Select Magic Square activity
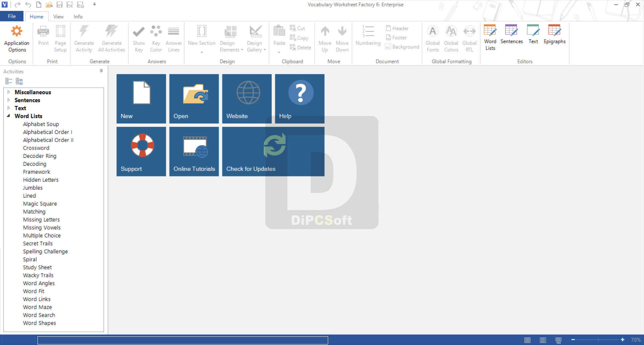The height and width of the screenshot is (345, 644). [x=40, y=204]
